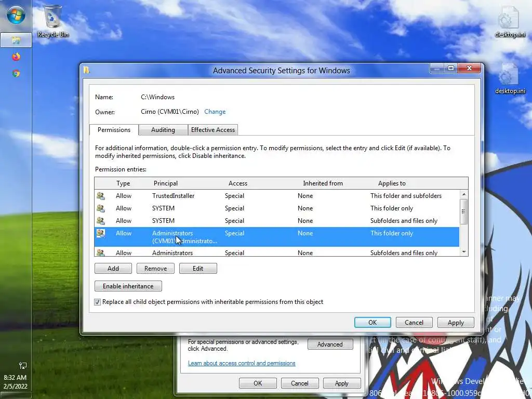Launch Firefox from the taskbar
Screen dimensions: 532x399
point(16,57)
